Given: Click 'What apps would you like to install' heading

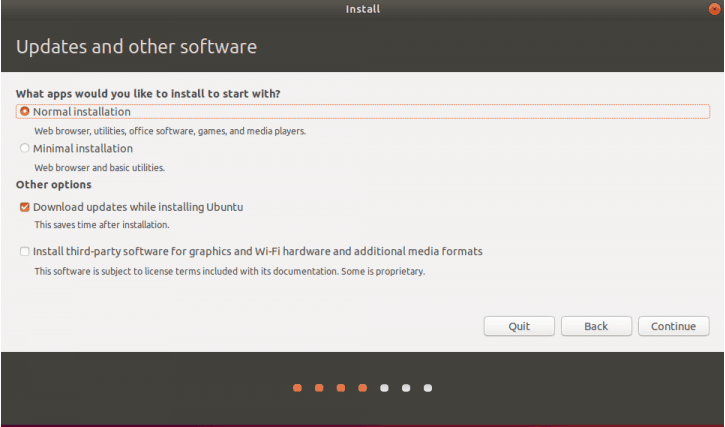Looking at the screenshot, I should pos(148,93).
